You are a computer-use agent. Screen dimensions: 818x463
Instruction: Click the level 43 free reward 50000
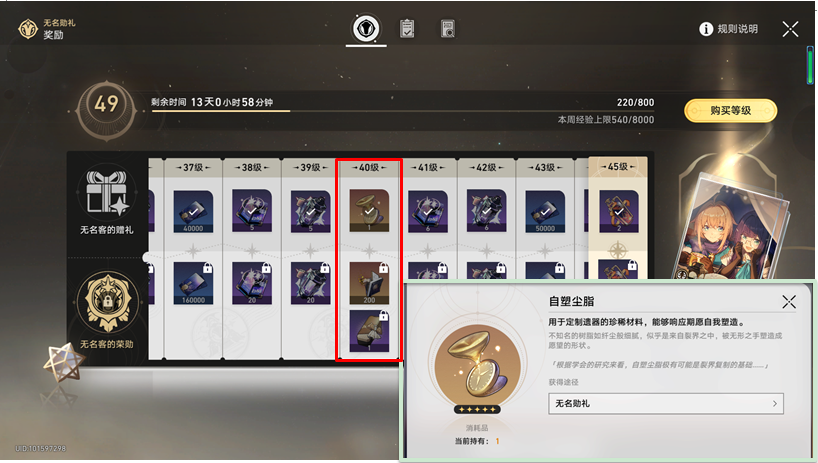[x=545, y=211]
